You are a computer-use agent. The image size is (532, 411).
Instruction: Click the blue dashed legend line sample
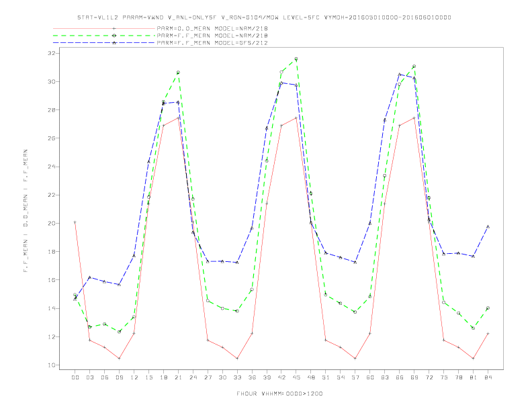click(104, 43)
